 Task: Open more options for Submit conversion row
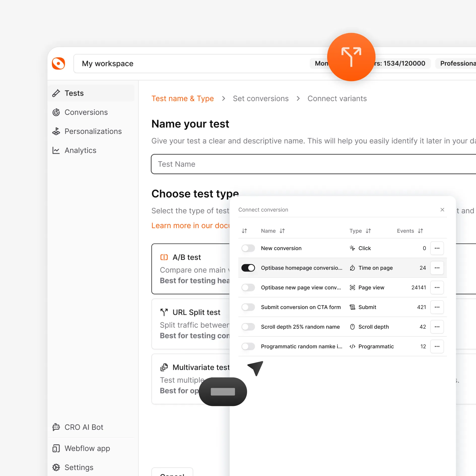437,307
